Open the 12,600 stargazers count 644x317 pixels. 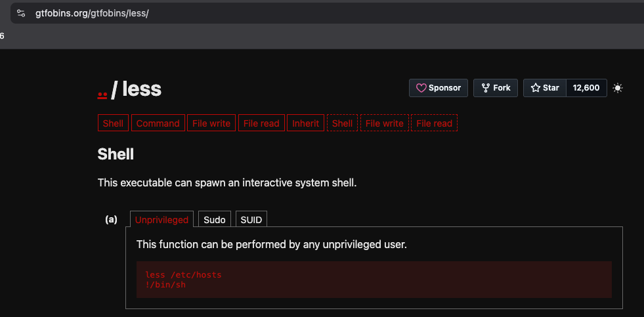point(586,88)
